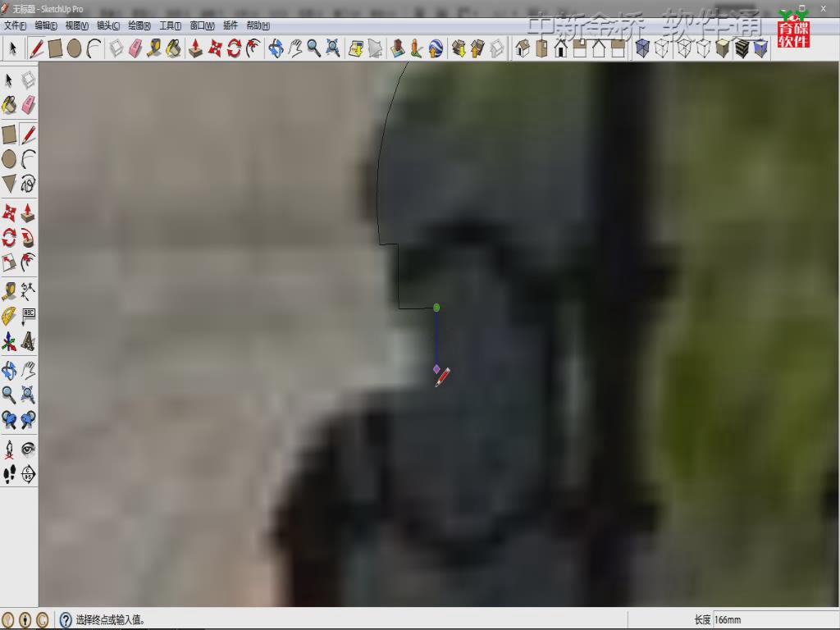
Task: Open the 工具(T) tools menu
Action: coord(171,25)
